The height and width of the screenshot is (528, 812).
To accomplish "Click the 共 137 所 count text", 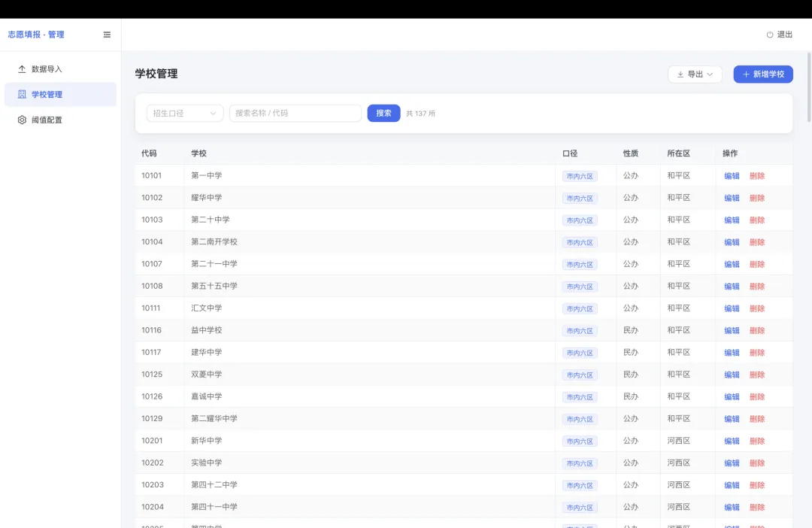I will pyautogui.click(x=420, y=114).
